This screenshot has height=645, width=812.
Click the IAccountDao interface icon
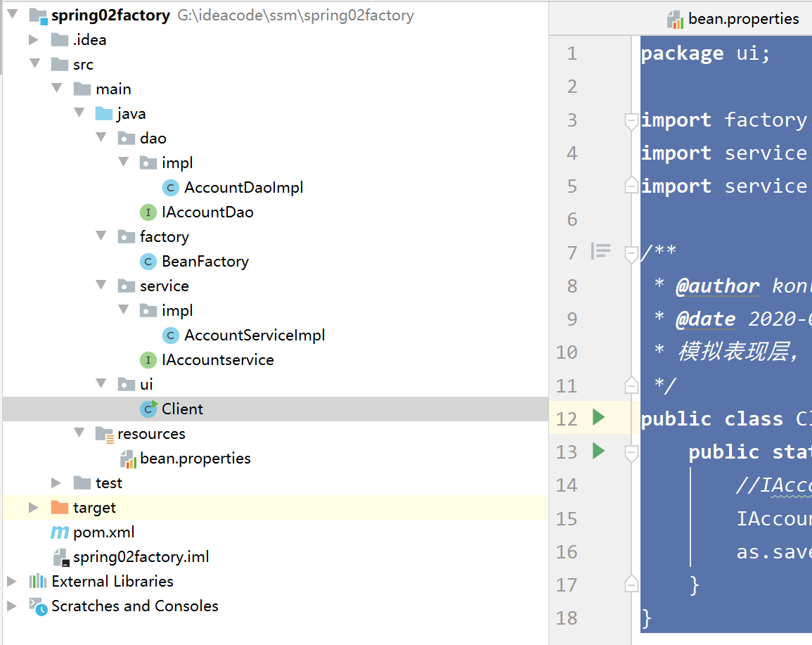point(148,212)
